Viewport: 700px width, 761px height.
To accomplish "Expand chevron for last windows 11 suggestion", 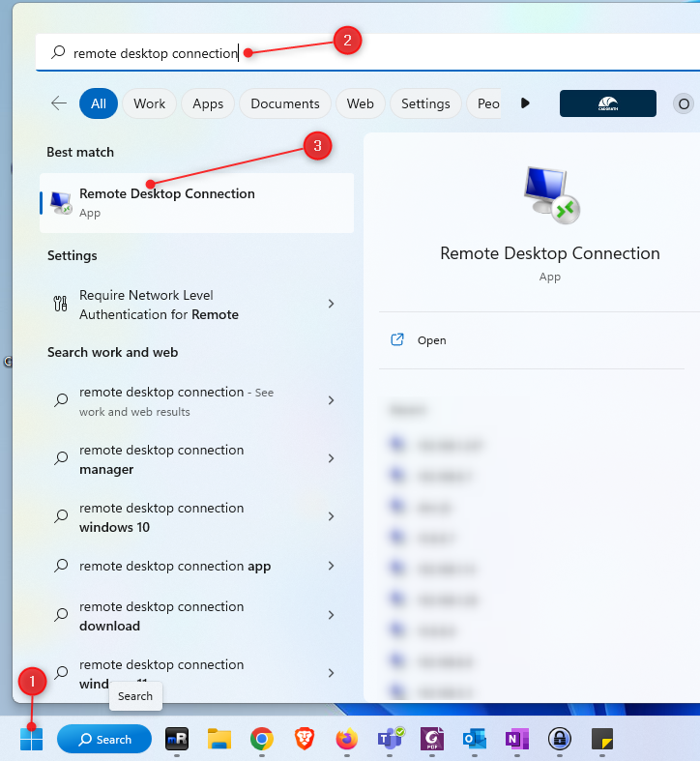I will click(331, 673).
